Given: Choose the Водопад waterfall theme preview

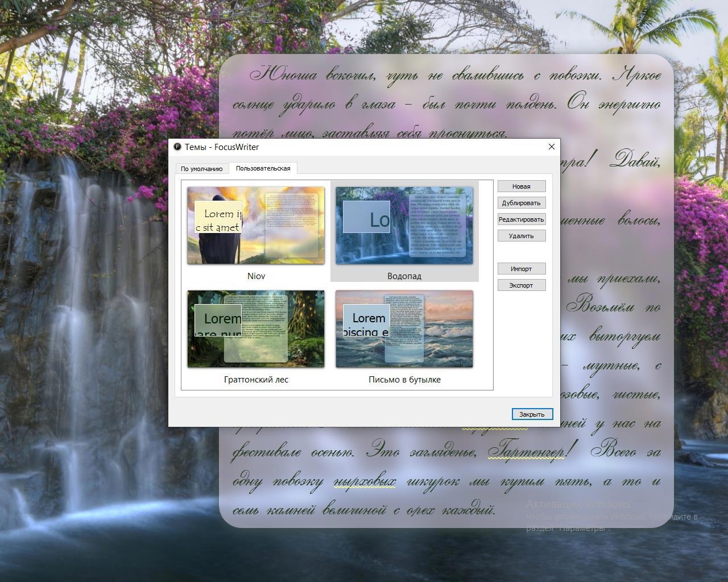Looking at the screenshot, I should (404, 225).
